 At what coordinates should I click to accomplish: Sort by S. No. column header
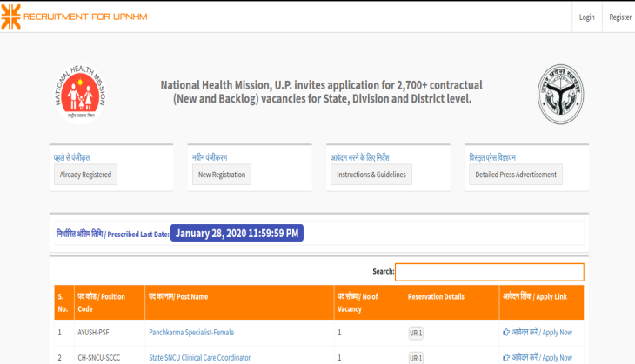pos(64,302)
